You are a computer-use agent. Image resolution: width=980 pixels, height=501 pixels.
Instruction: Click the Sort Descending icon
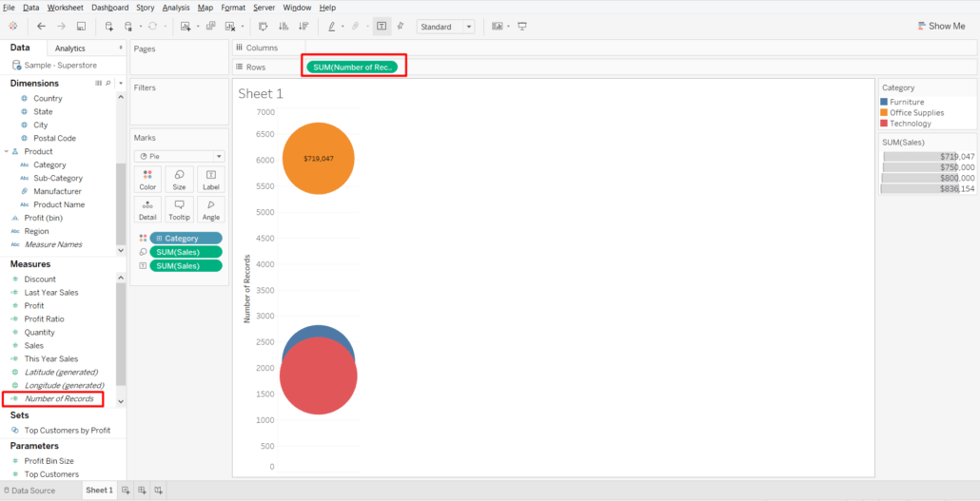[x=304, y=27]
